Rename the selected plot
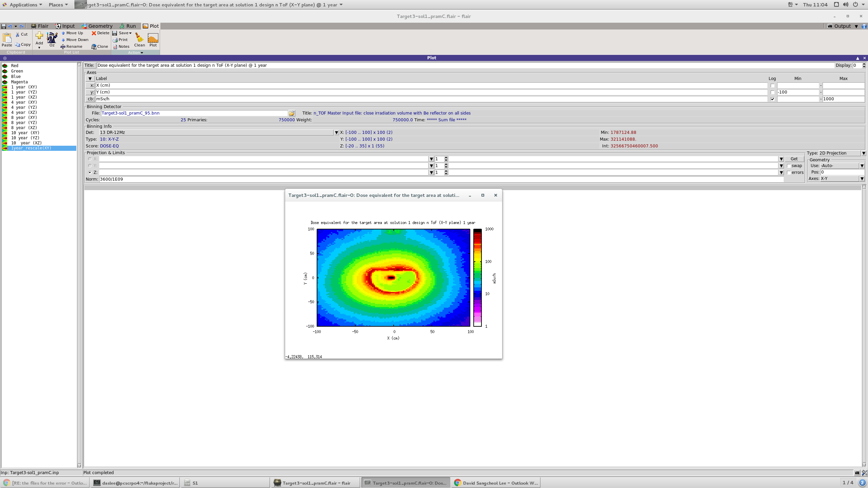The height and width of the screenshot is (488, 868). 72,46
